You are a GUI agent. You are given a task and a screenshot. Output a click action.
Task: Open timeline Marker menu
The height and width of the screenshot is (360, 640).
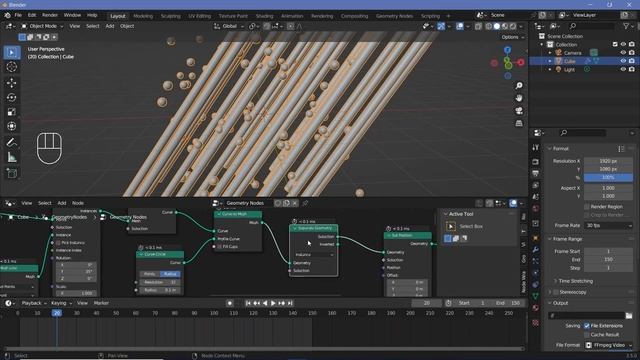click(x=101, y=303)
